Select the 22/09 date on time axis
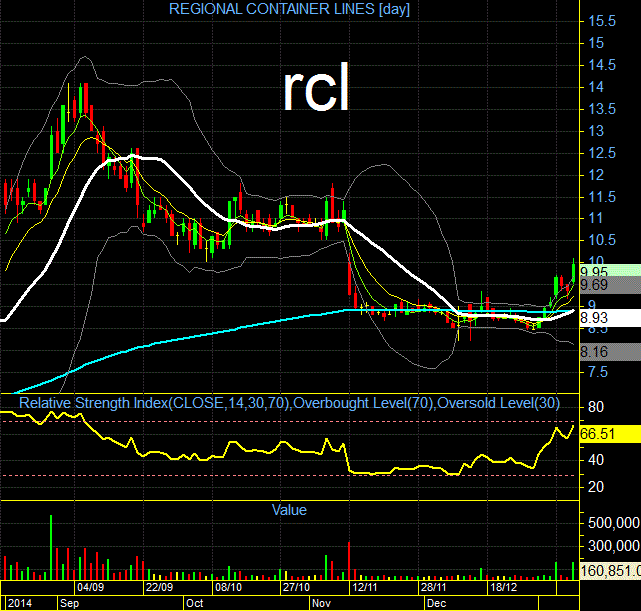 point(159,587)
